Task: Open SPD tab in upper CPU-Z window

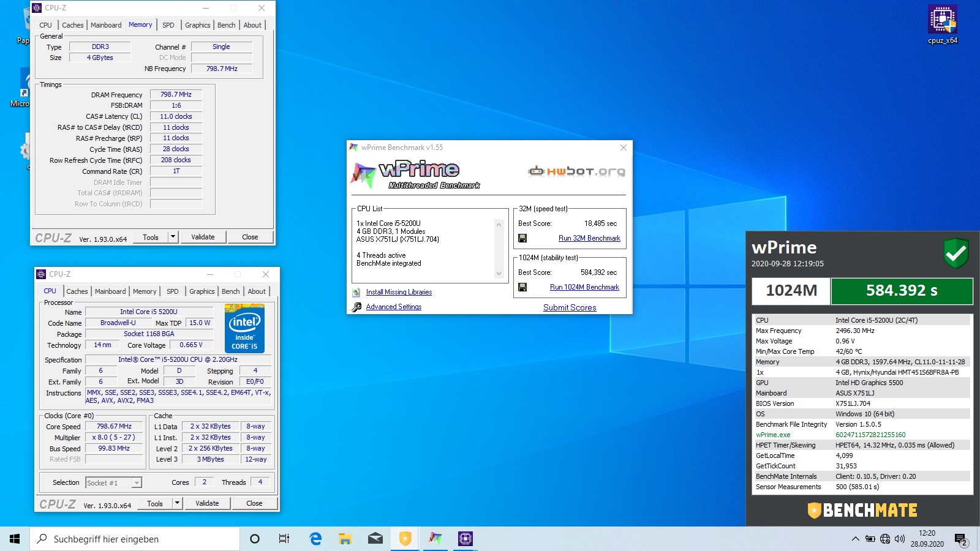Action: (x=168, y=25)
